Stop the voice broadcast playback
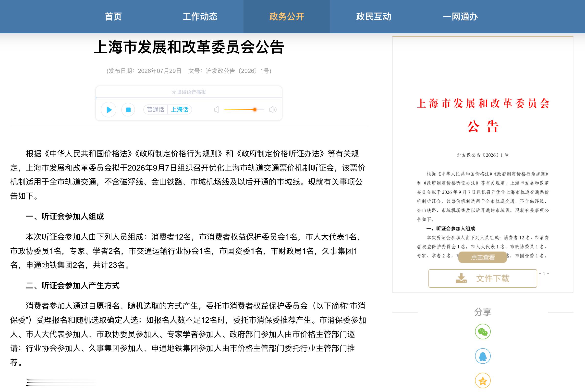The image size is (585, 392). pyautogui.click(x=128, y=110)
